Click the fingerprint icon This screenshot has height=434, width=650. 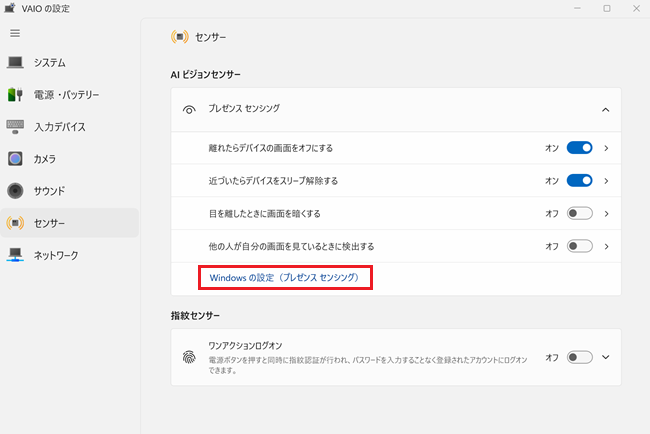click(x=189, y=357)
